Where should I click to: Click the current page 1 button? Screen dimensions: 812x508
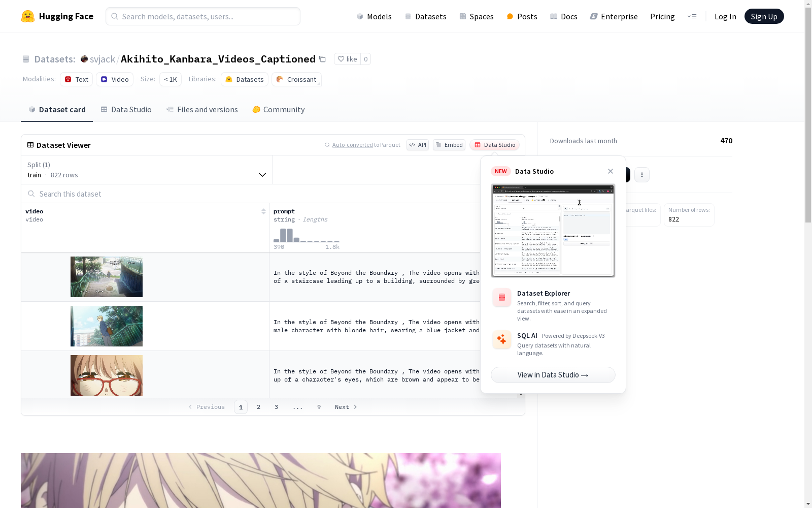coord(241,407)
